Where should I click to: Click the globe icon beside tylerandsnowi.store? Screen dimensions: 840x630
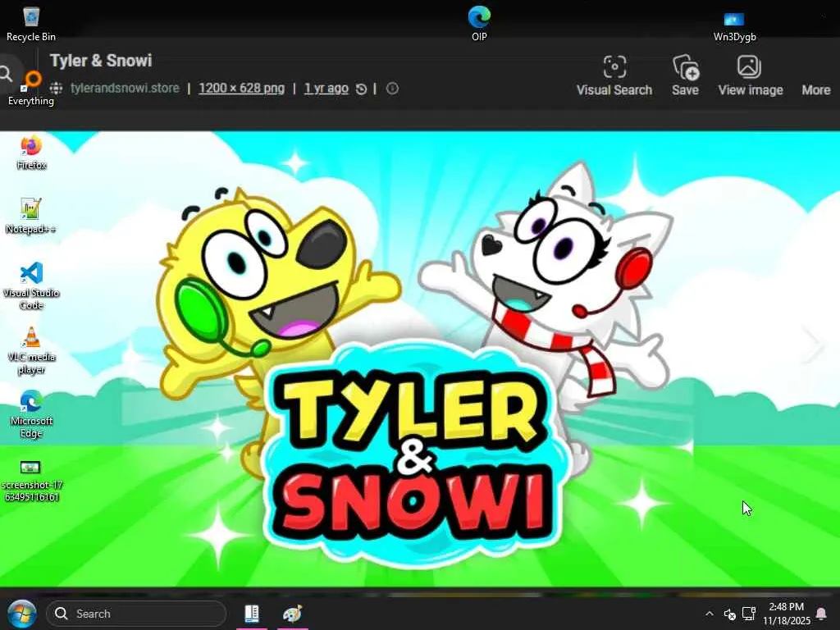57,89
